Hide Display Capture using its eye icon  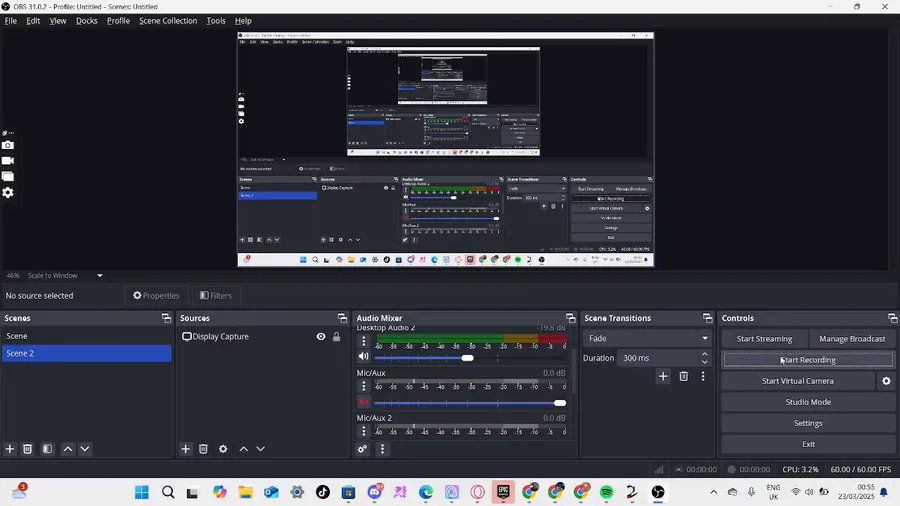pos(321,336)
